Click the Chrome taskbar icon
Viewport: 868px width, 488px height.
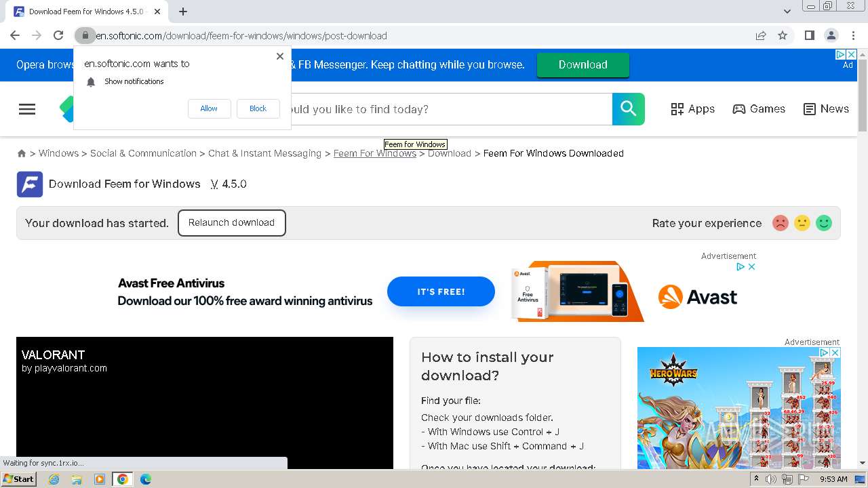123,479
